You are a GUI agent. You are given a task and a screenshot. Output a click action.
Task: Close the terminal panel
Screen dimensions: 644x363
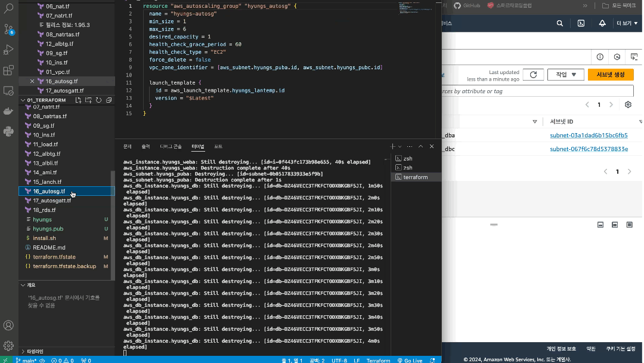(x=432, y=146)
